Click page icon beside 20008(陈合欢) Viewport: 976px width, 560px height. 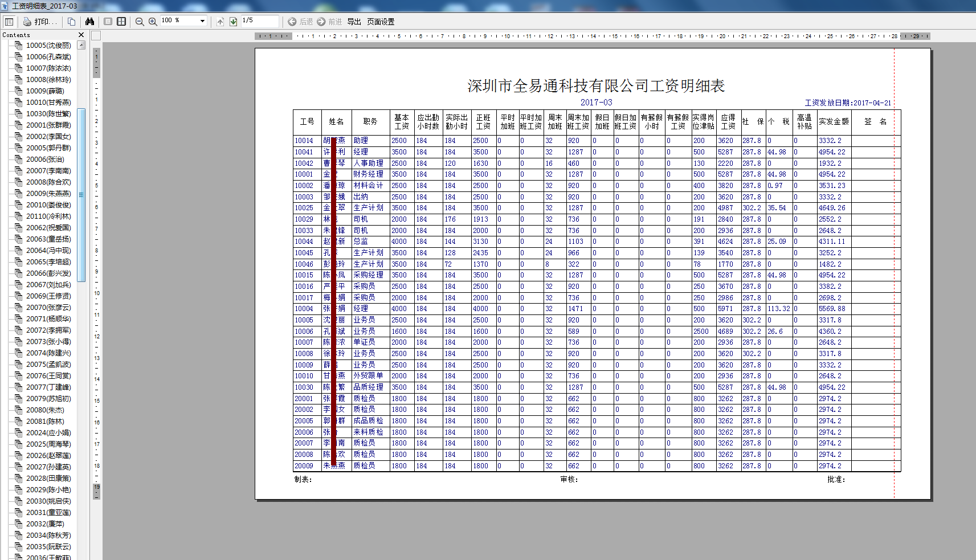coord(18,182)
